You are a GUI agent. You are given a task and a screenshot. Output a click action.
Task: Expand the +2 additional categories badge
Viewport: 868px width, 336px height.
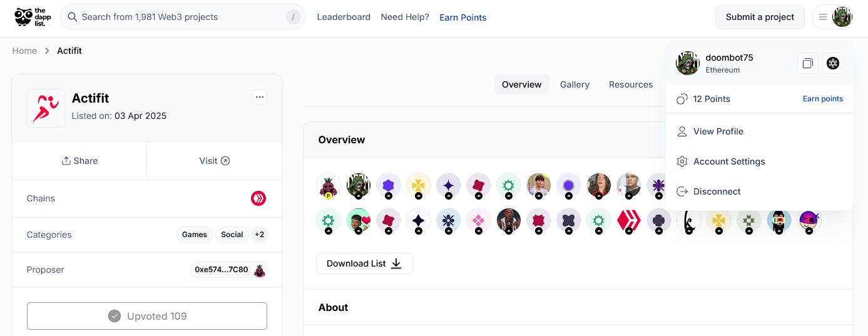coord(259,235)
